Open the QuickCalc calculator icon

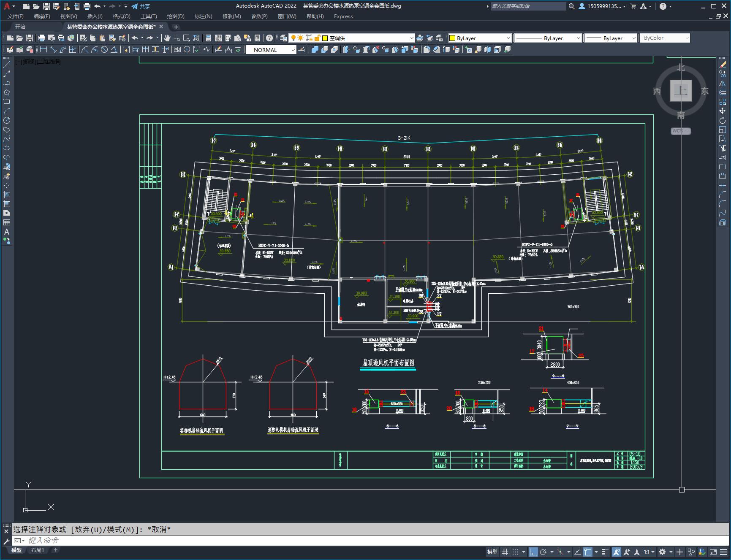click(257, 38)
